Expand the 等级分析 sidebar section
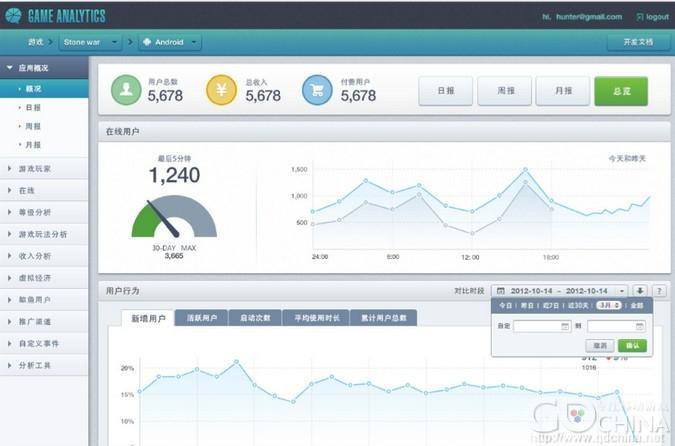The height and width of the screenshot is (446, 675). [44, 212]
